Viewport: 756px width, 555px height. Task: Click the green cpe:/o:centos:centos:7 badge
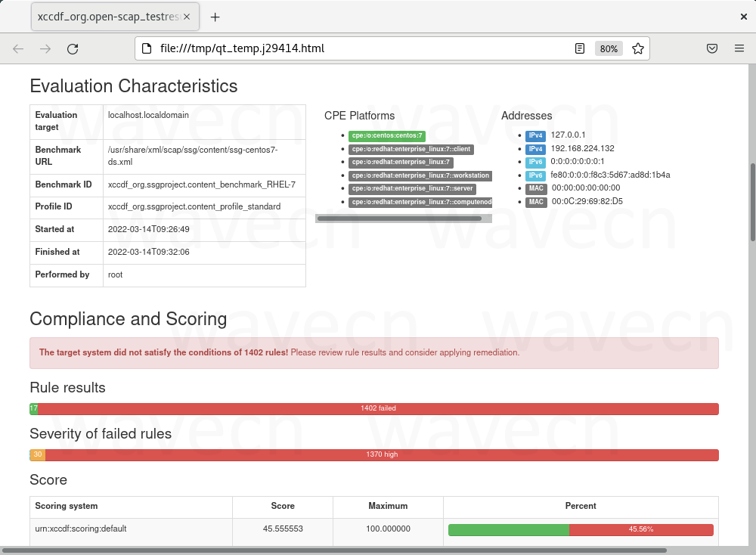(386, 136)
